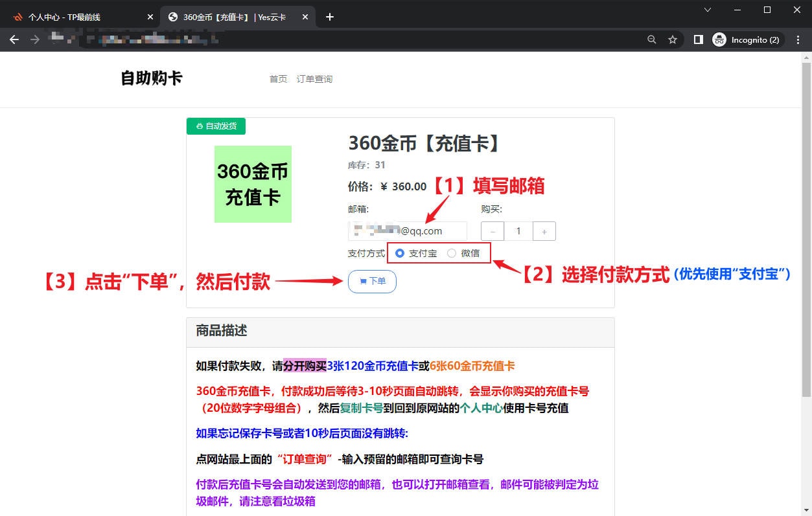Open a new browser tab
Viewport: 812px width, 516px height.
click(330, 17)
